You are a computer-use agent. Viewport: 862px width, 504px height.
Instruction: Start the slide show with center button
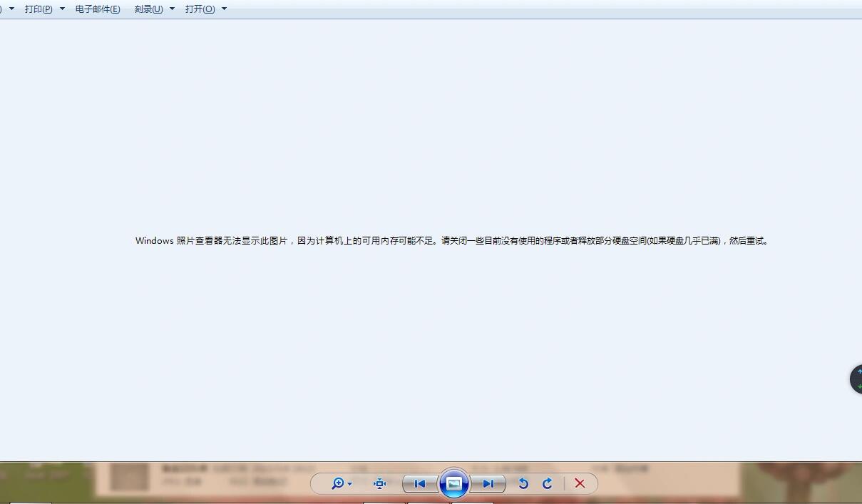click(x=453, y=483)
